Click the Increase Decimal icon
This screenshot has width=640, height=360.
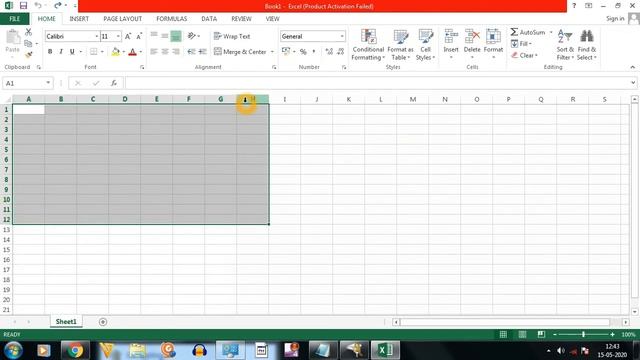[329, 51]
